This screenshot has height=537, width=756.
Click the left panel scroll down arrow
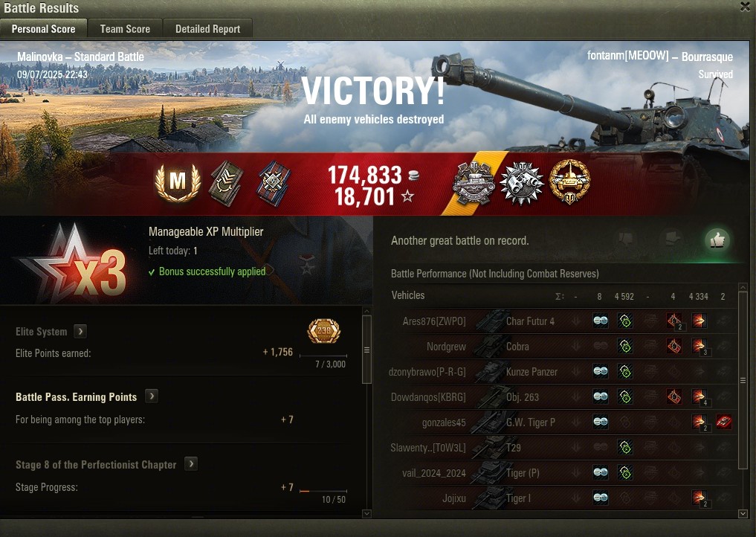click(x=366, y=513)
